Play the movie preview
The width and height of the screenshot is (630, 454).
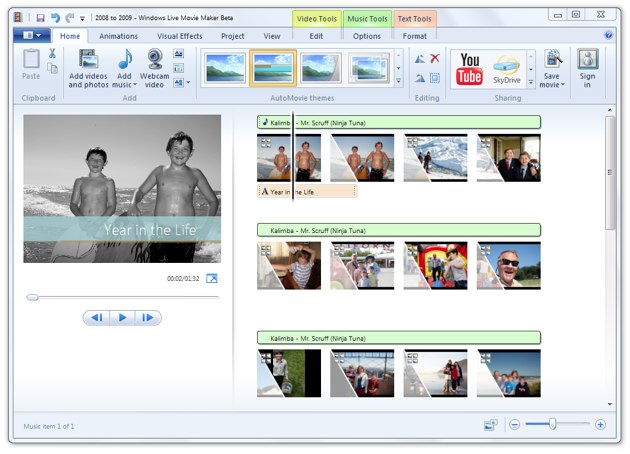122,318
